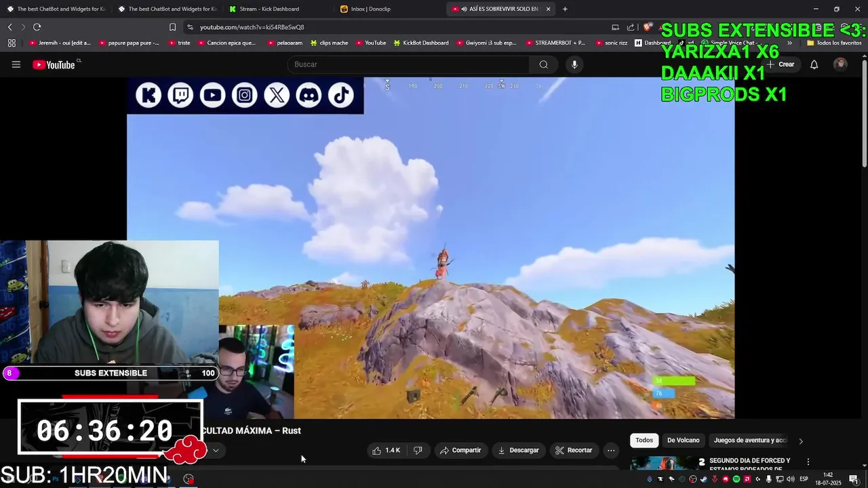Open Steam from the system tray
The width and height of the screenshot is (868, 488).
(704, 479)
